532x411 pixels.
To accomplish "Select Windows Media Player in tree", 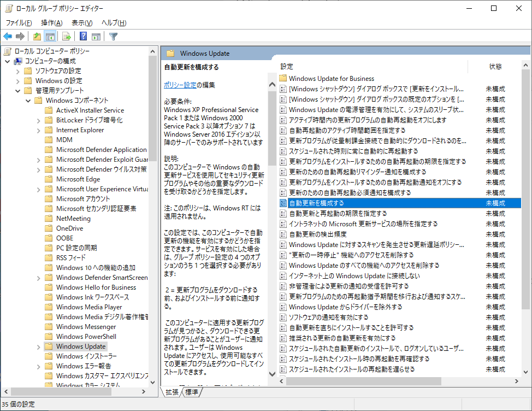I will (89, 307).
